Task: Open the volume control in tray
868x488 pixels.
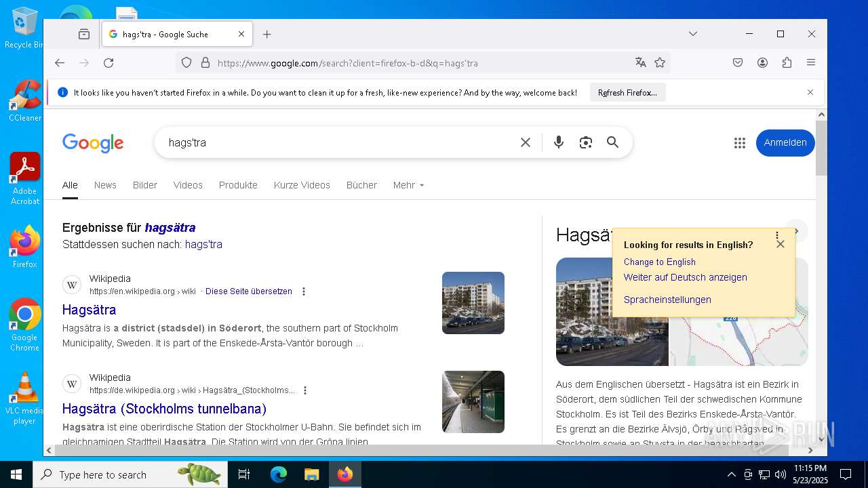Action: point(781,474)
